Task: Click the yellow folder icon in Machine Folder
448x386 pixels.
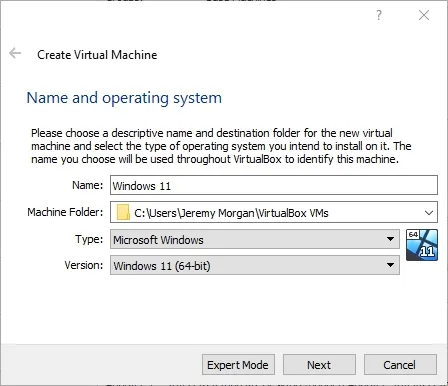Action: [x=123, y=212]
